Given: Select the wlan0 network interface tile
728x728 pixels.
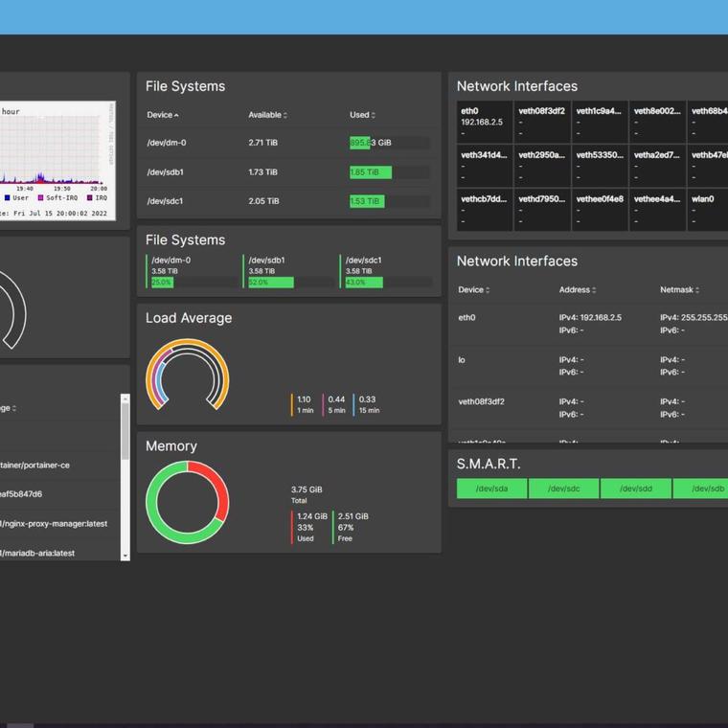Looking at the screenshot, I should pyautogui.click(x=708, y=210).
